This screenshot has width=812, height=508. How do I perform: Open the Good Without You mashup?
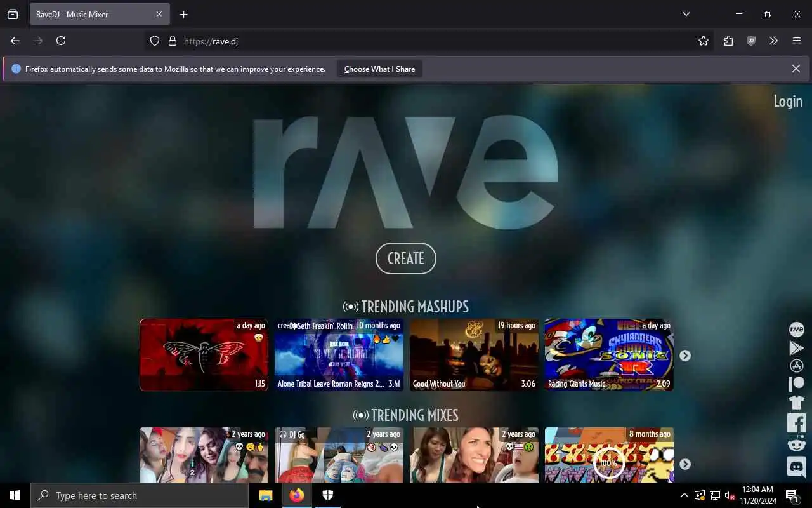click(x=474, y=355)
